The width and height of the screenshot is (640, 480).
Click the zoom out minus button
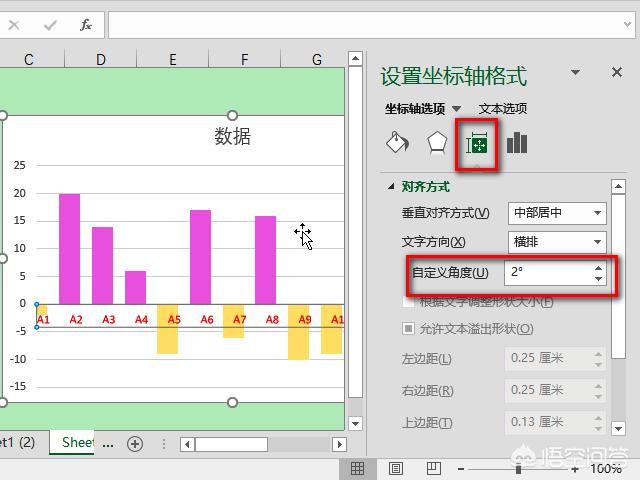pyautogui.click(x=461, y=469)
